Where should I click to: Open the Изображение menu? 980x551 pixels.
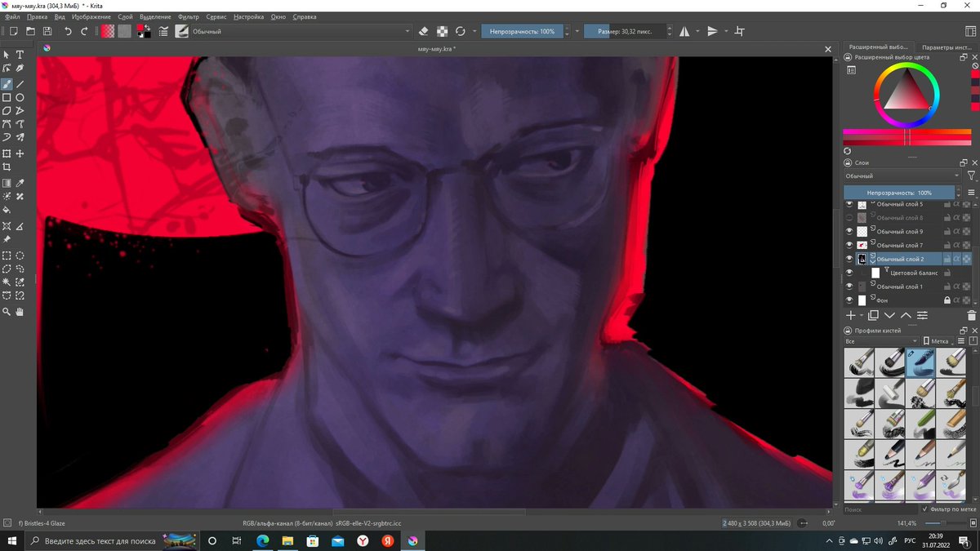click(92, 16)
